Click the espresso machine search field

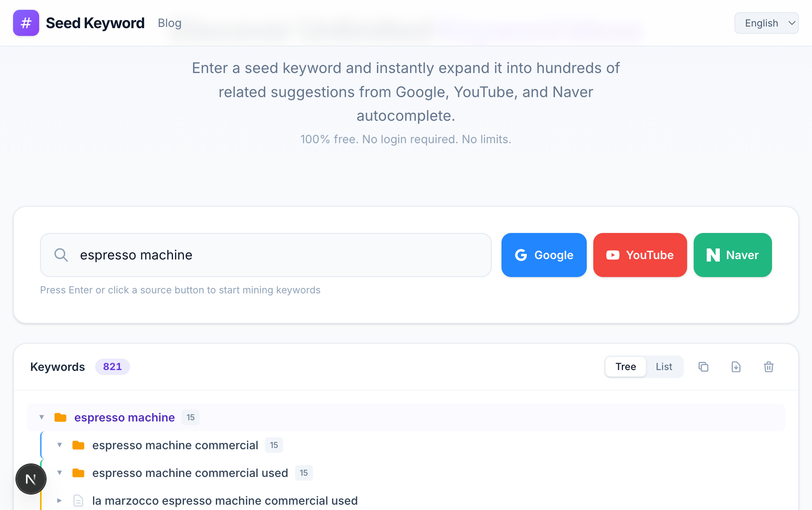pyautogui.click(x=266, y=255)
